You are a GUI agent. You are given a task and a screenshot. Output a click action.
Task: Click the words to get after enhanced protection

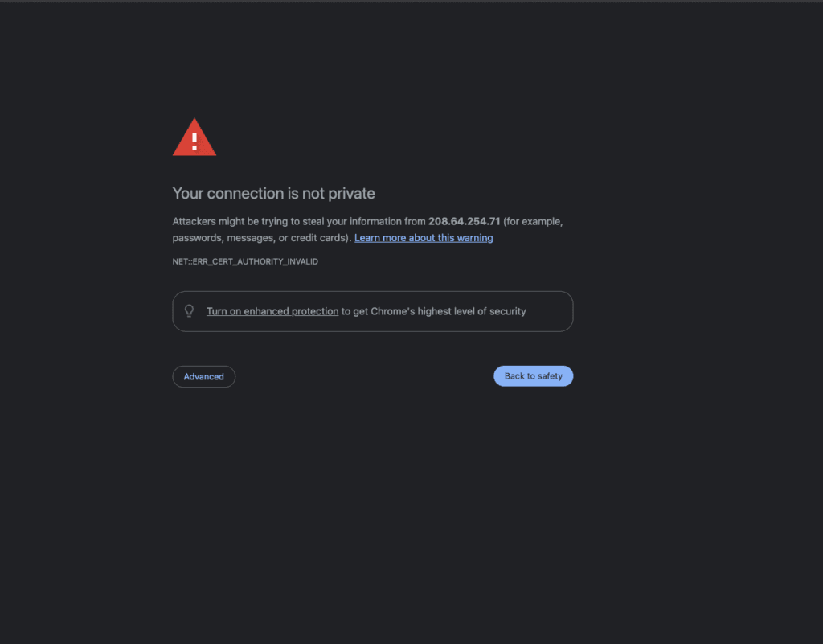pyautogui.click(x=354, y=311)
